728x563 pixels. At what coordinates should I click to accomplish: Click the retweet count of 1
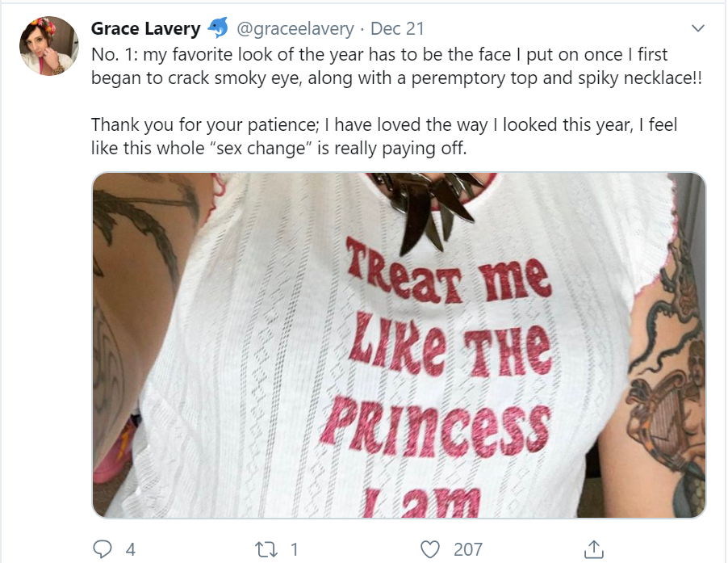click(295, 550)
